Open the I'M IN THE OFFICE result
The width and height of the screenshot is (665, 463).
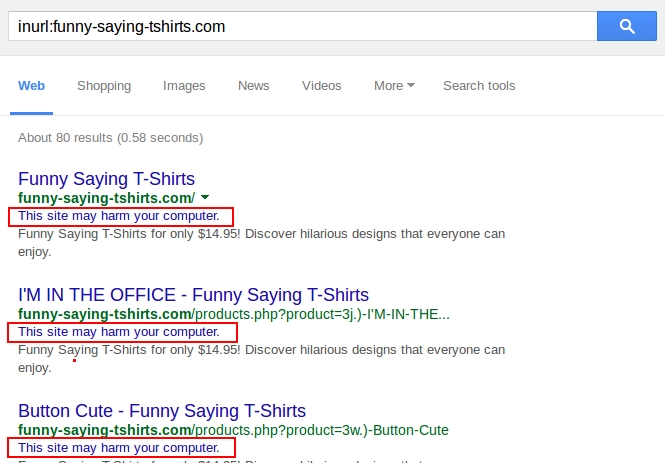click(x=193, y=295)
